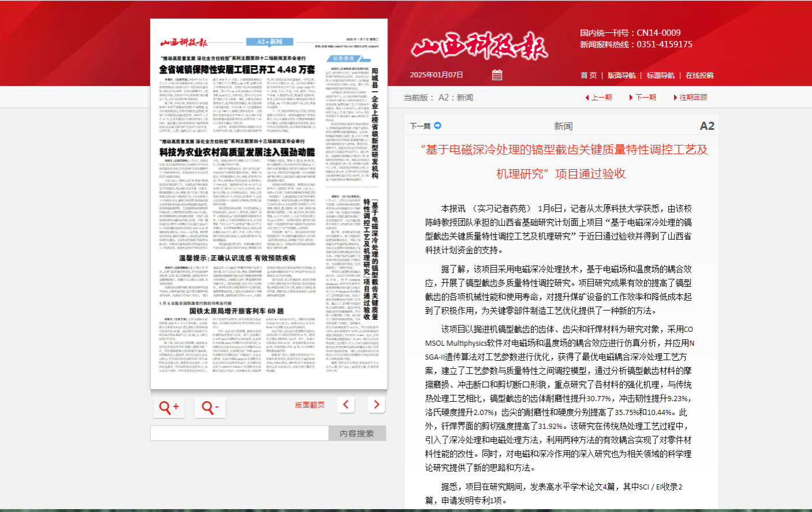Click the zoom out magnifier button
Image resolution: width=812 pixels, height=512 pixels.
[210, 408]
